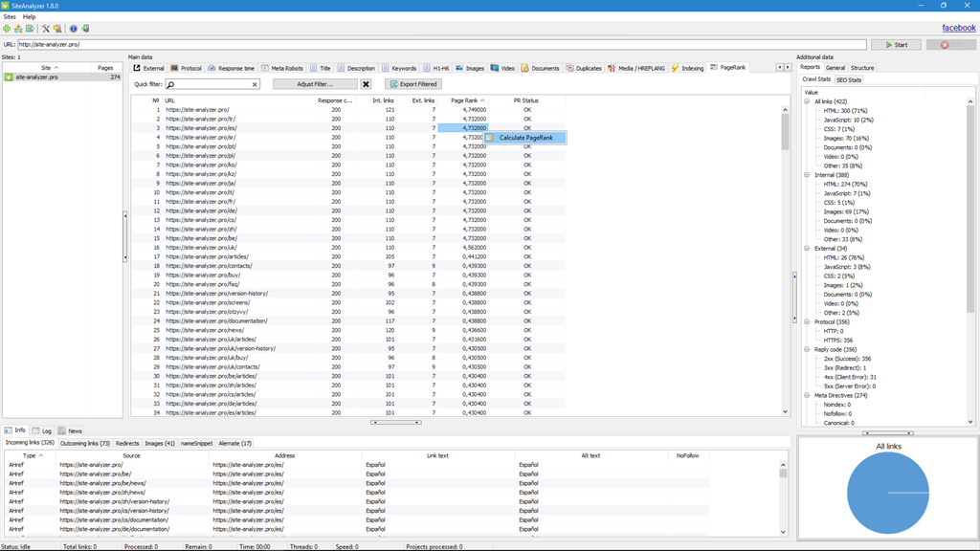
Task: Click the exit door toolbar icon
Action: [85, 29]
